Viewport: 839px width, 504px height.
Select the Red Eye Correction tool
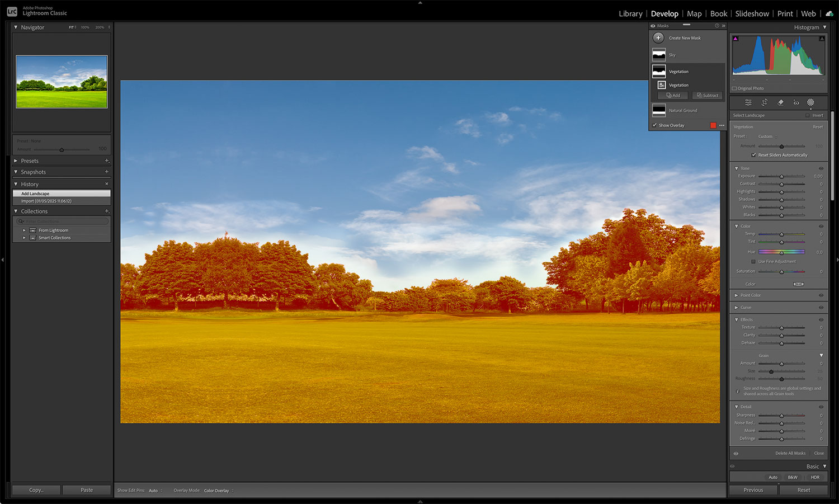pos(796,102)
